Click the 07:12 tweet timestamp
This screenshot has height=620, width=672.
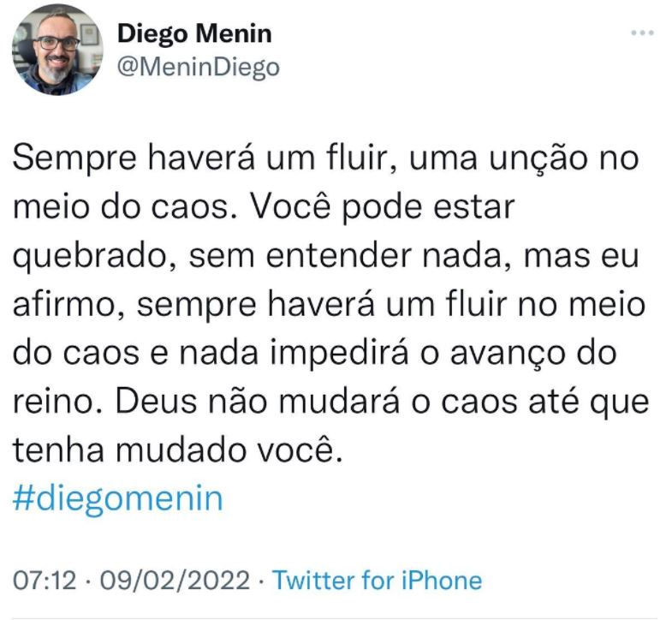(40, 580)
